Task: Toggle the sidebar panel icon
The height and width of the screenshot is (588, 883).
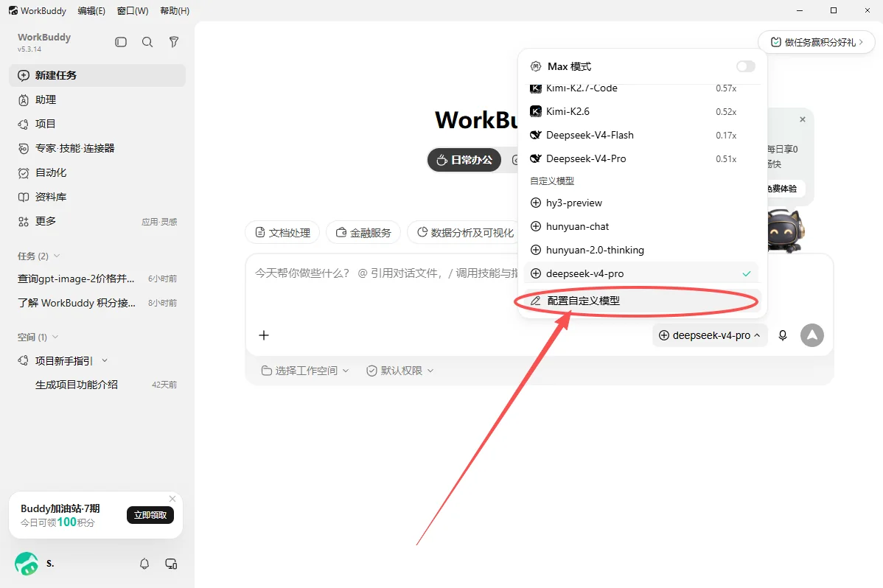Action: (x=121, y=42)
